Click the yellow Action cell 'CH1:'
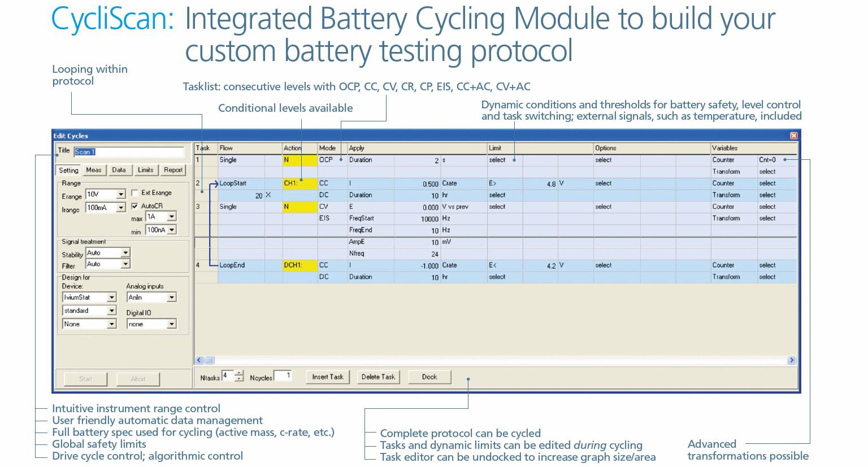This screenshot has width=868, height=467. [x=300, y=184]
